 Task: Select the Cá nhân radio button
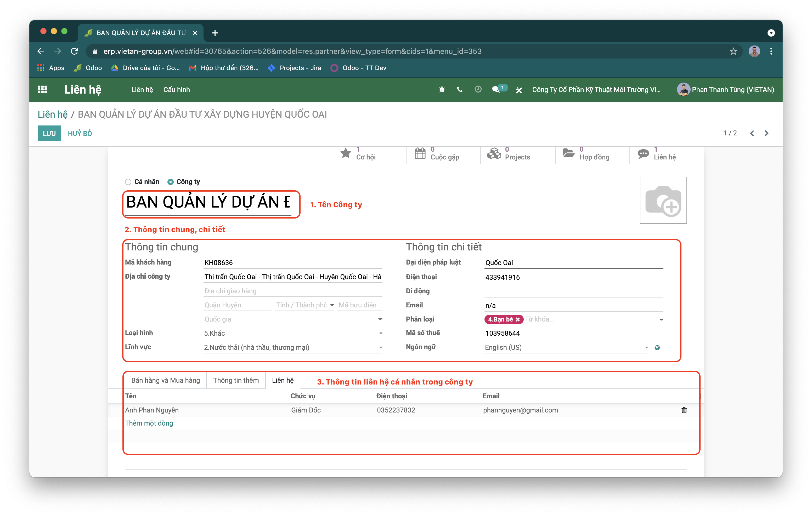[128, 182]
